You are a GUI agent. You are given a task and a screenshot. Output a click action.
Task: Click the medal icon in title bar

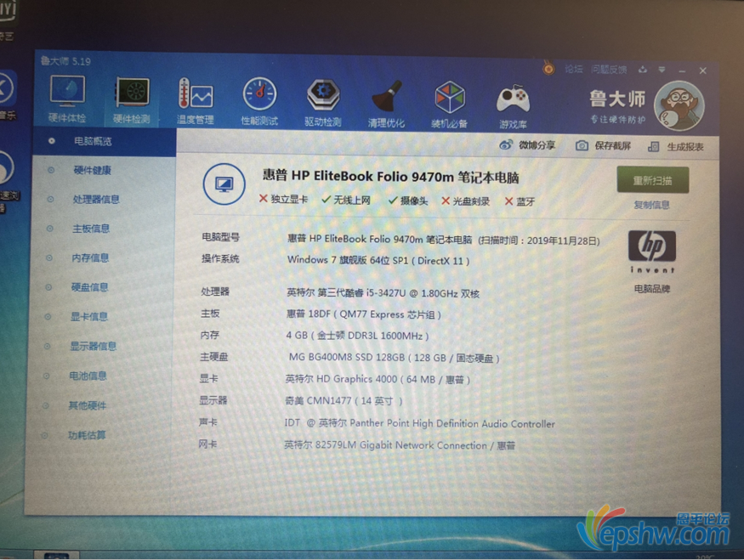click(548, 69)
